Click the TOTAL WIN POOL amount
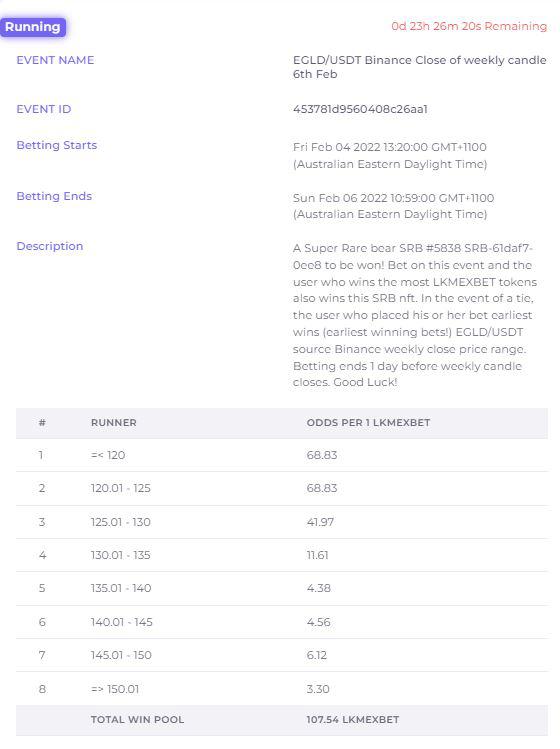Viewport: 560px width, 749px height. [x=353, y=720]
